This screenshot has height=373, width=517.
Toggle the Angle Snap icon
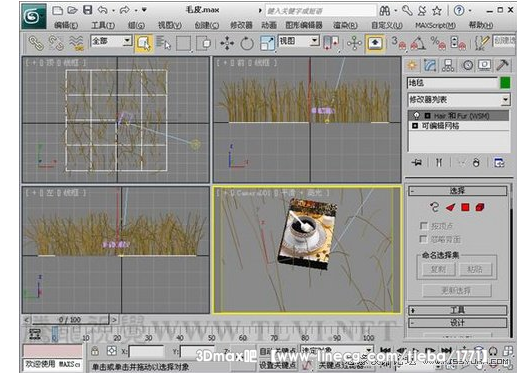[418, 43]
